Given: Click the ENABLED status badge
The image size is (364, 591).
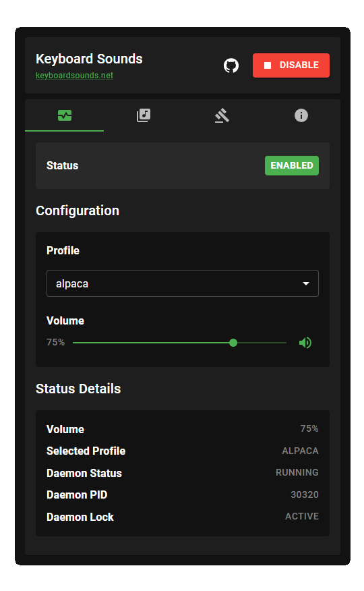Looking at the screenshot, I should (291, 165).
